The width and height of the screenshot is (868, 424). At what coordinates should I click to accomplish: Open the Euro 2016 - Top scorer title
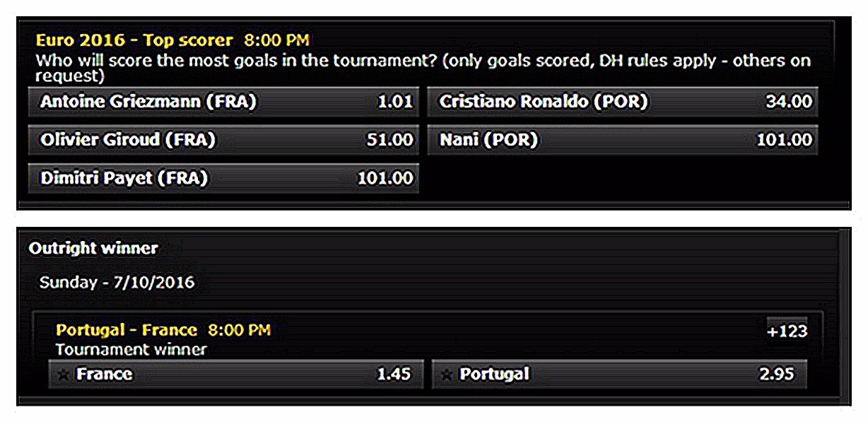click(134, 40)
